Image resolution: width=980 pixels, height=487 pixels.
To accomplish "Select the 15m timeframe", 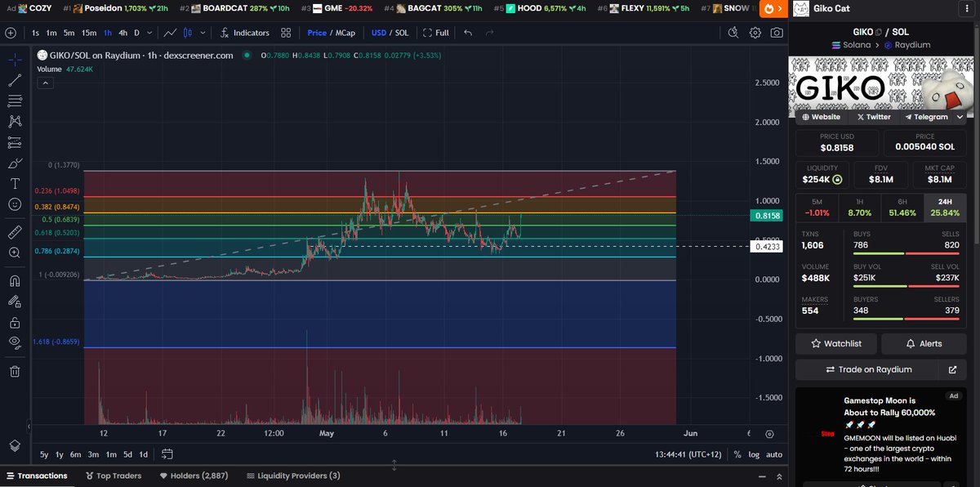I will (89, 33).
